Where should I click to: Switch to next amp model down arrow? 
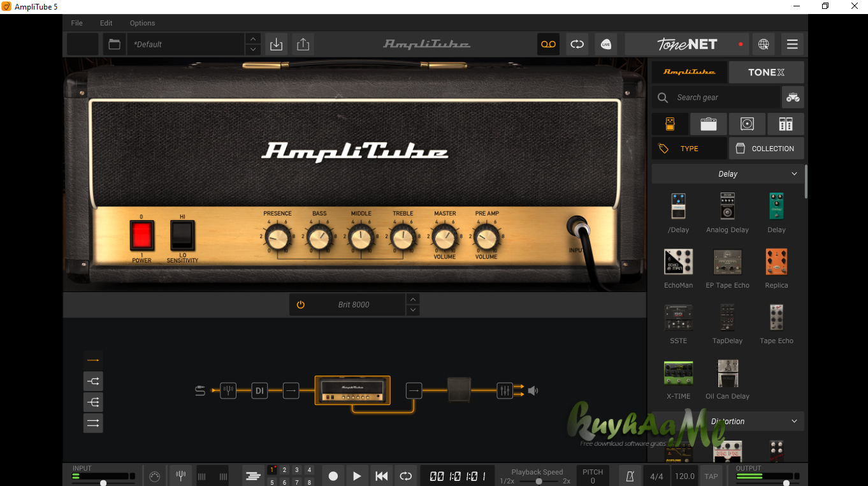pyautogui.click(x=413, y=310)
